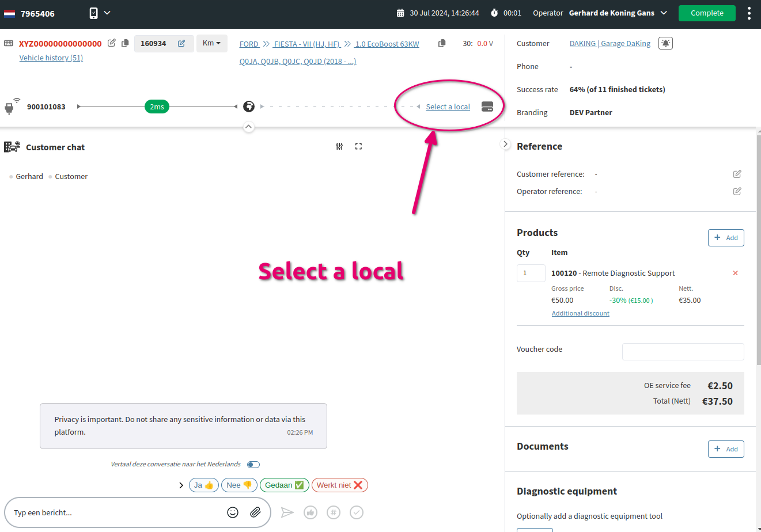Click the hashtag icon near the send button

pyautogui.click(x=333, y=512)
